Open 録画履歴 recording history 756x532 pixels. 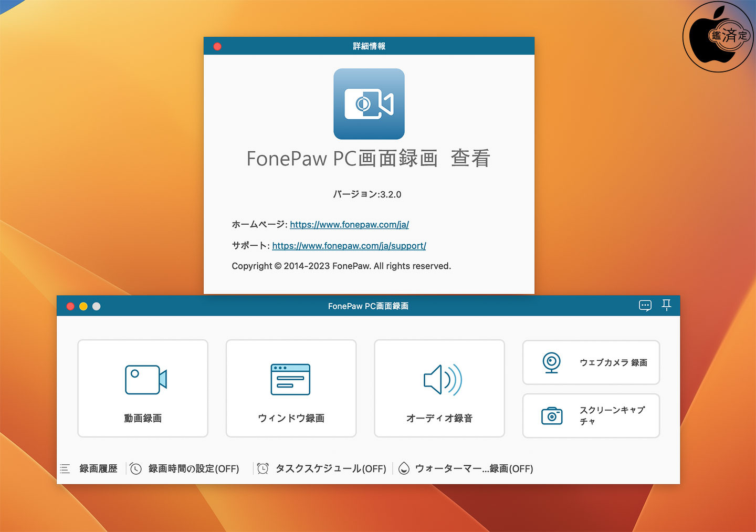98,468
